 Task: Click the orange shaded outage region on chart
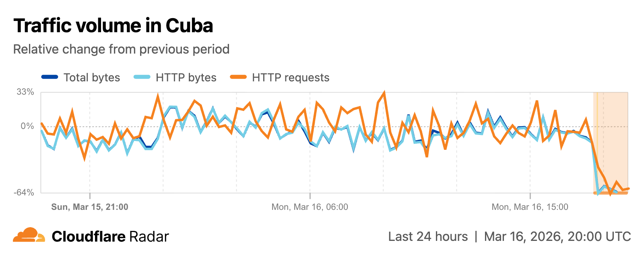(x=612, y=133)
